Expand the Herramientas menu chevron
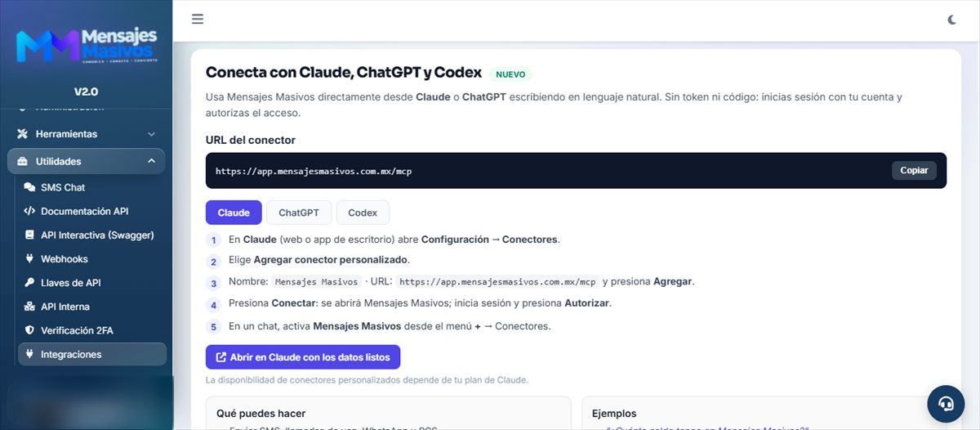Screen dimensions: 980x430 click(151, 133)
